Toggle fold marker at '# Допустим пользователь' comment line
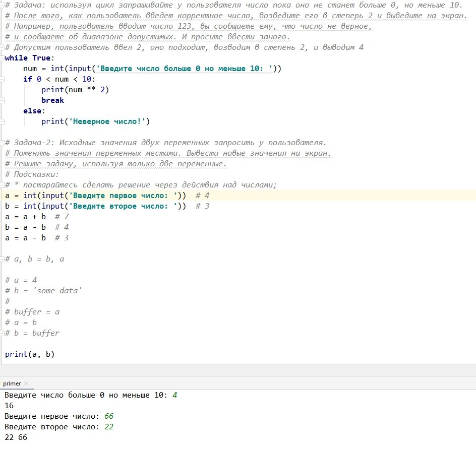 (x=2, y=47)
